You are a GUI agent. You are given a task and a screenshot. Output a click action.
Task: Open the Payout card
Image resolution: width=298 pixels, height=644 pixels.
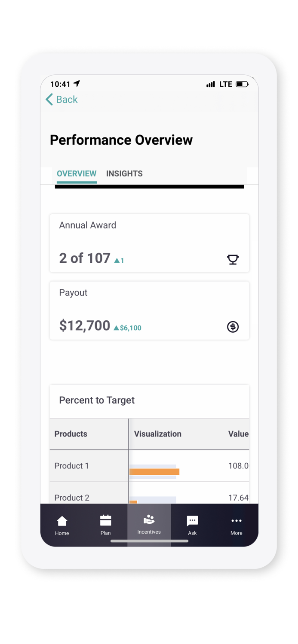[x=149, y=310]
